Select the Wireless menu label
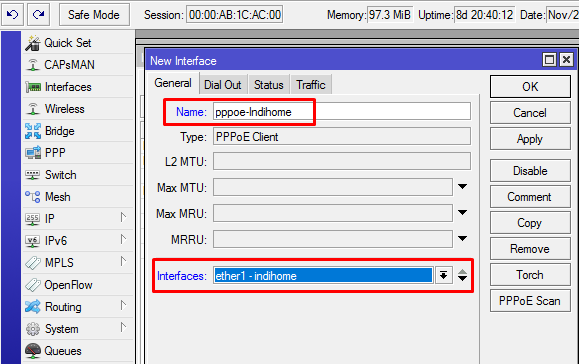The height and width of the screenshot is (364, 579). [x=65, y=109]
